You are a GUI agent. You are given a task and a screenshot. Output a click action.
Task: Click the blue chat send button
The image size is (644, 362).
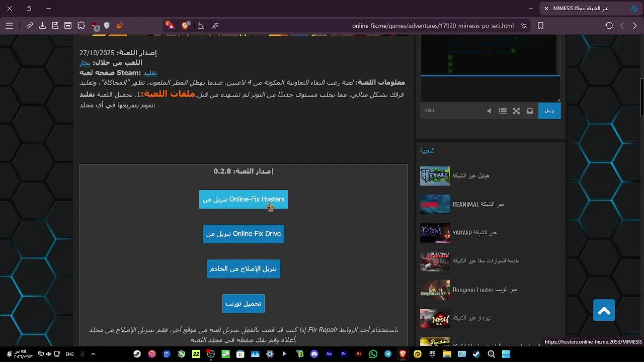tap(549, 111)
